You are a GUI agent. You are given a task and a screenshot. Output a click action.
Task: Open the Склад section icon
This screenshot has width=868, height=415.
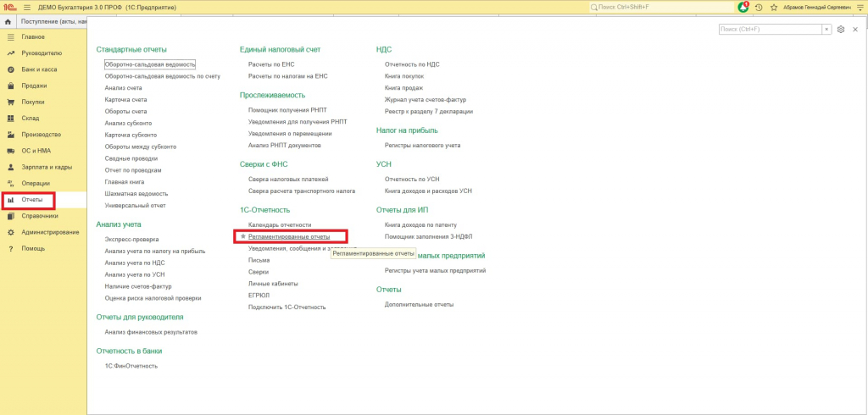click(x=10, y=119)
